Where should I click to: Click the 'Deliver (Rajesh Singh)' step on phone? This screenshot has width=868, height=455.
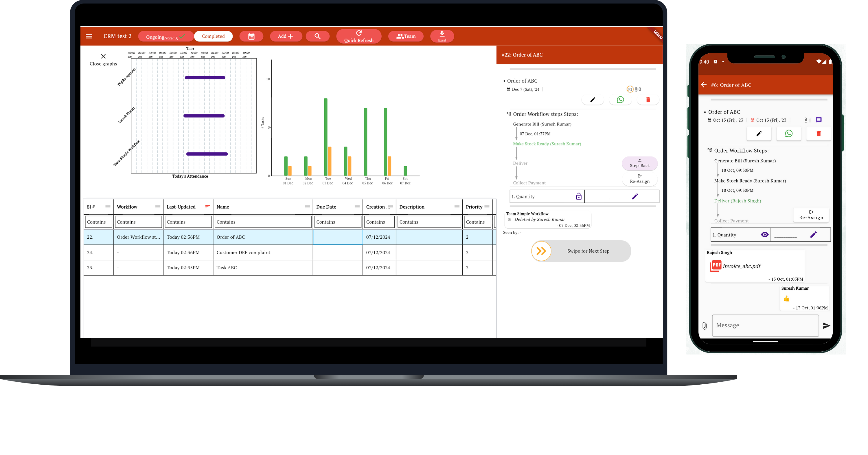[737, 201]
